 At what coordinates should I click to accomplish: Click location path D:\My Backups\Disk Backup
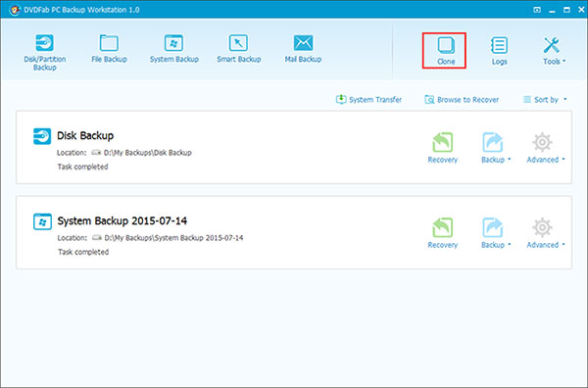tap(147, 153)
